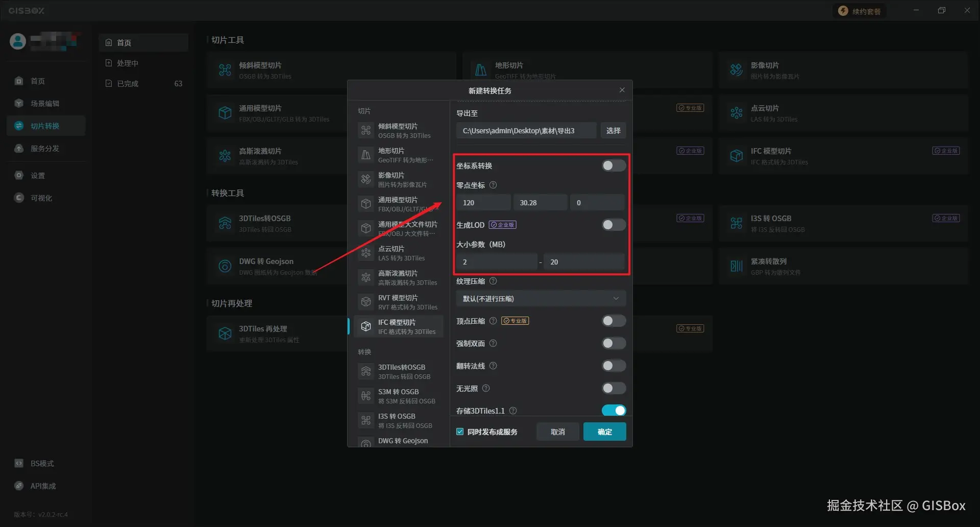The width and height of the screenshot is (980, 527).
Task: Click the 倾斜模型切片 card icon in main window
Action: (x=225, y=70)
